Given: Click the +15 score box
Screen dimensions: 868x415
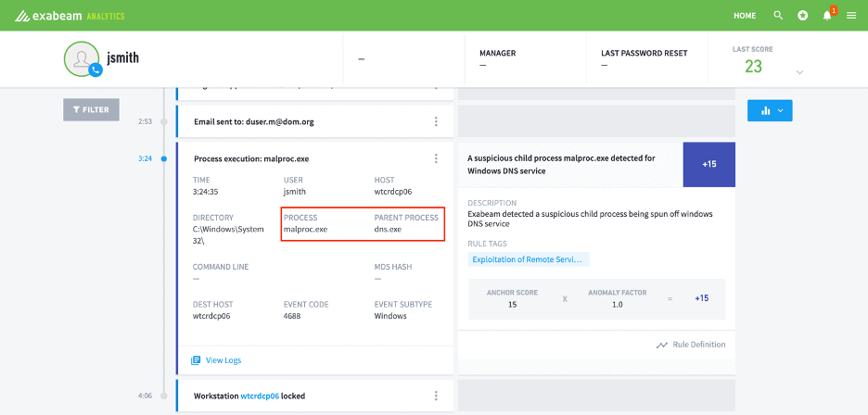Looking at the screenshot, I should coord(709,164).
